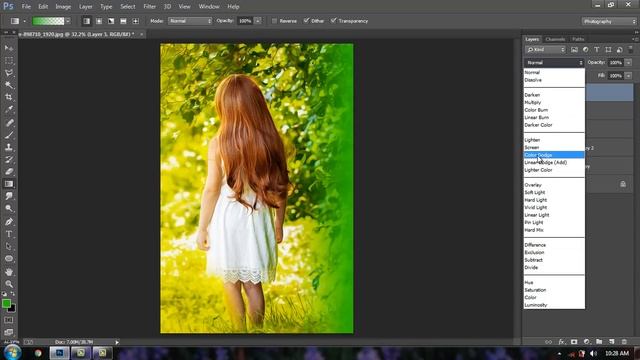Toggle the Dither checkbox
Image resolution: width=640 pixels, height=360 pixels.
[x=306, y=21]
